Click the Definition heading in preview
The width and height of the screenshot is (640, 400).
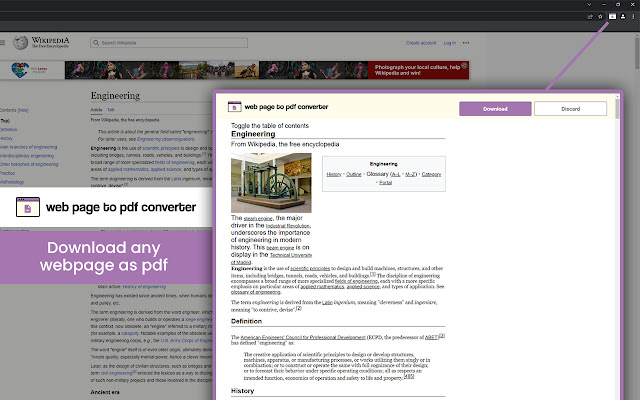click(246, 321)
